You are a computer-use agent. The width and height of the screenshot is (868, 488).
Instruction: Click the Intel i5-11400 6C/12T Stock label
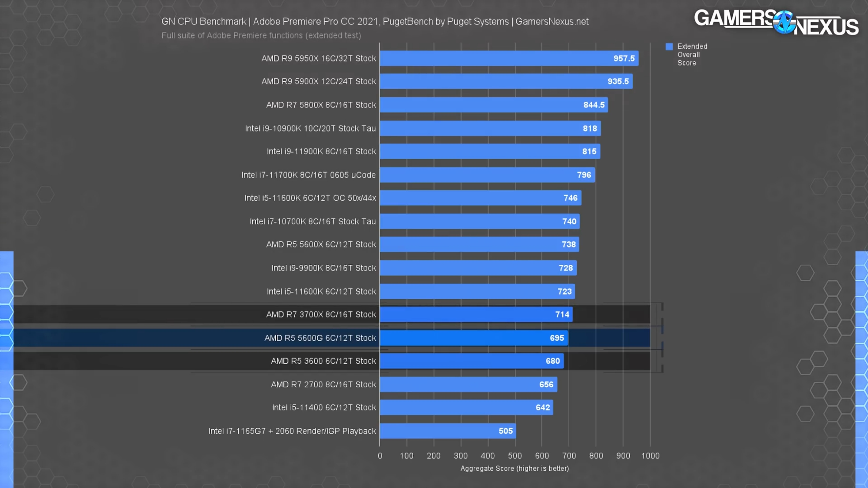(324, 407)
